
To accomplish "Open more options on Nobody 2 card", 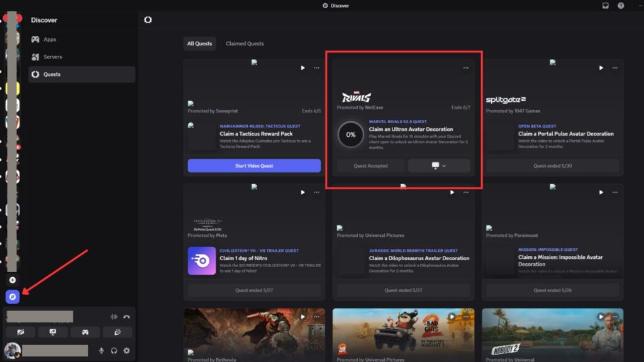I will [x=615, y=317].
